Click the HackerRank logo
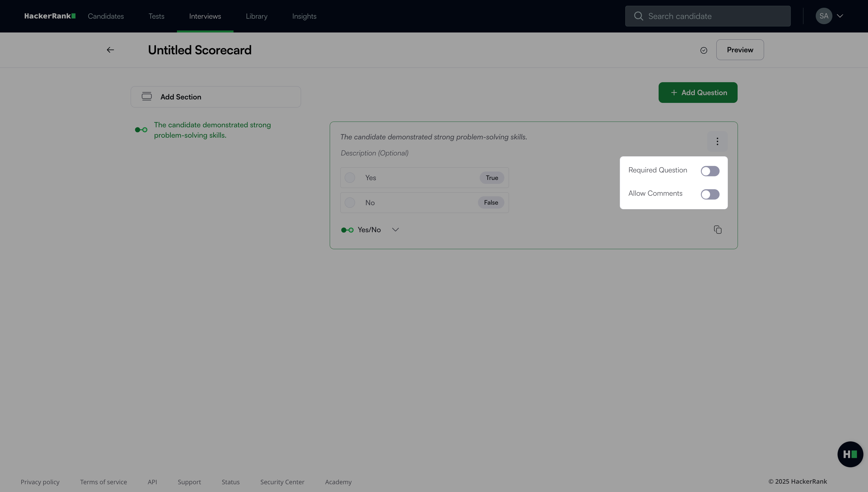Viewport: 868px width, 492px height. (x=50, y=16)
